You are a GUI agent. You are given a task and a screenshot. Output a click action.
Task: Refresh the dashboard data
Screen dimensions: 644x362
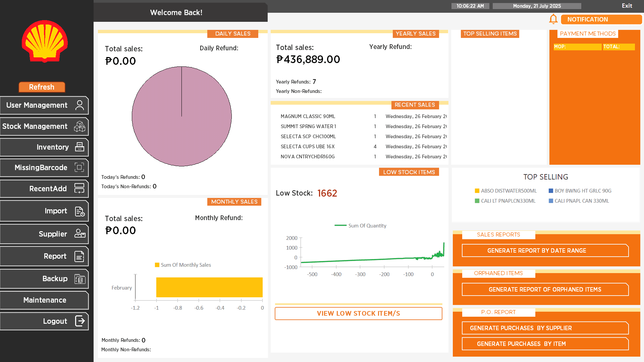(42, 87)
